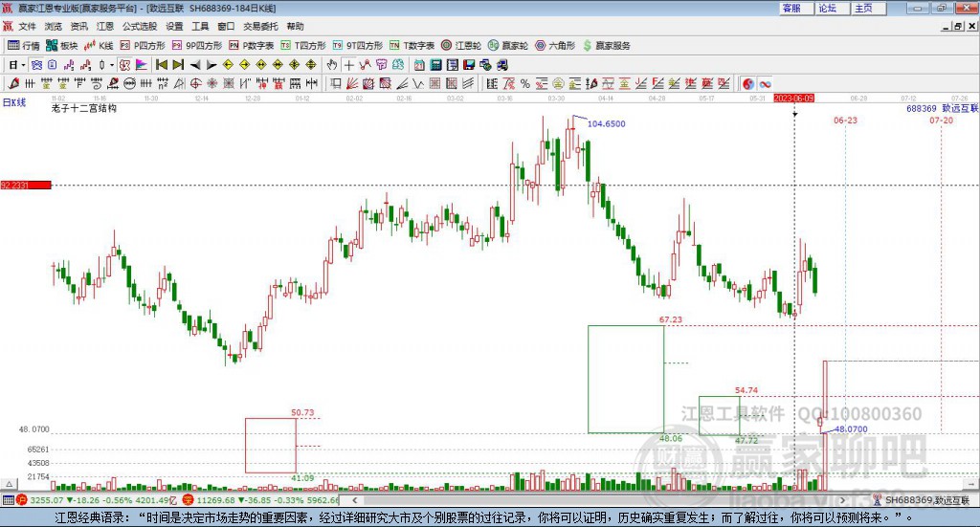This screenshot has width=980, height=527.
Task: Click the 主页 homepage button
Action: pyautogui.click(x=869, y=8)
